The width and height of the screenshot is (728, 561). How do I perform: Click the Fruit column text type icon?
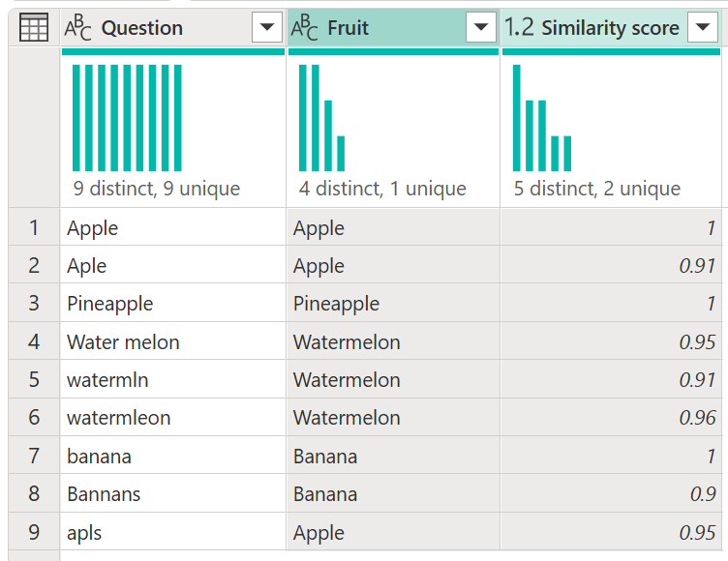tap(305, 28)
